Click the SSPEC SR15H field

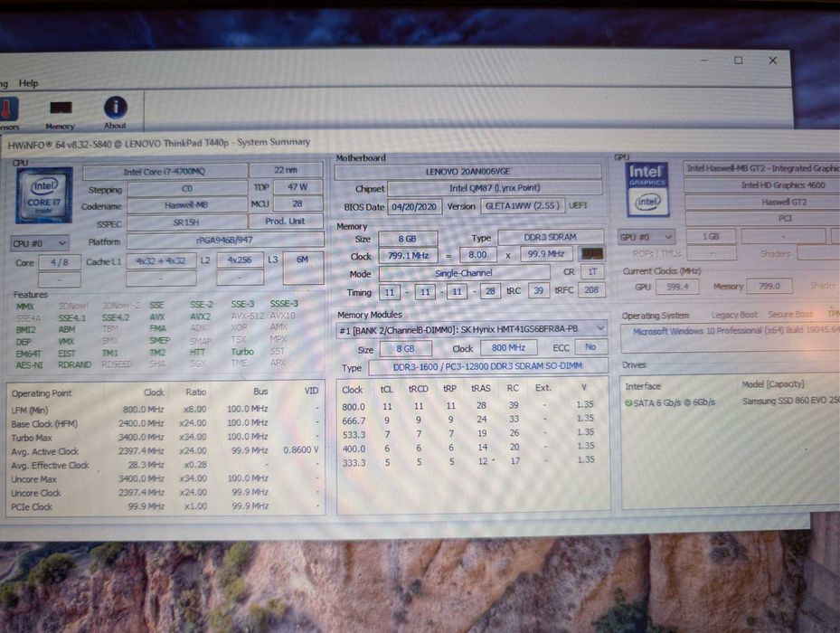[x=186, y=222]
